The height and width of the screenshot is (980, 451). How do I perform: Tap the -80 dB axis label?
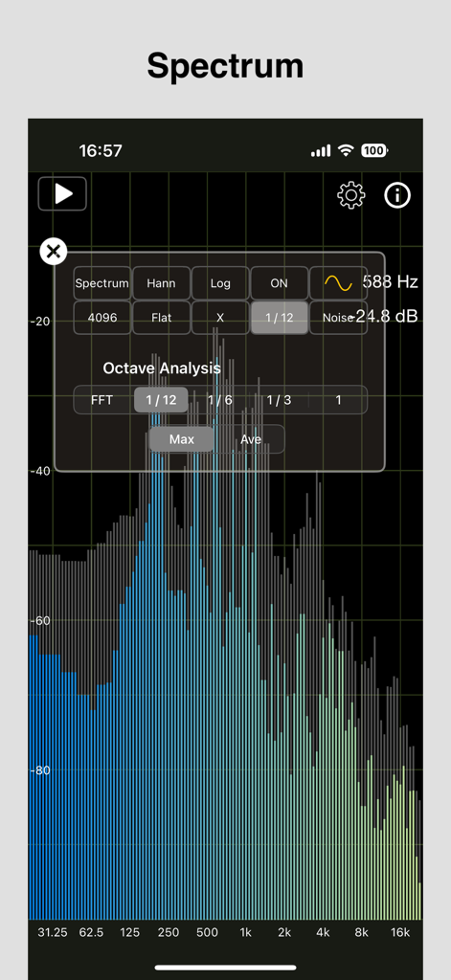40,770
